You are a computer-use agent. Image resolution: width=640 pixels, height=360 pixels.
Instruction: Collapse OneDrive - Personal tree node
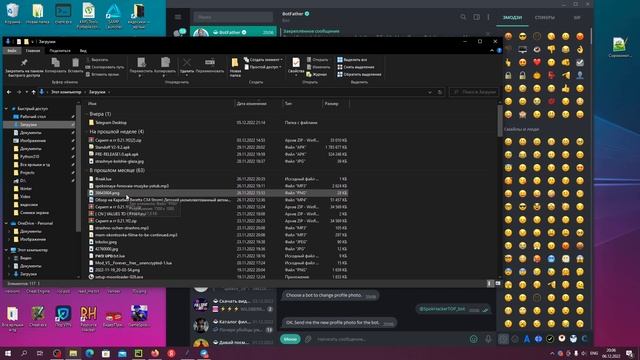click(6, 223)
